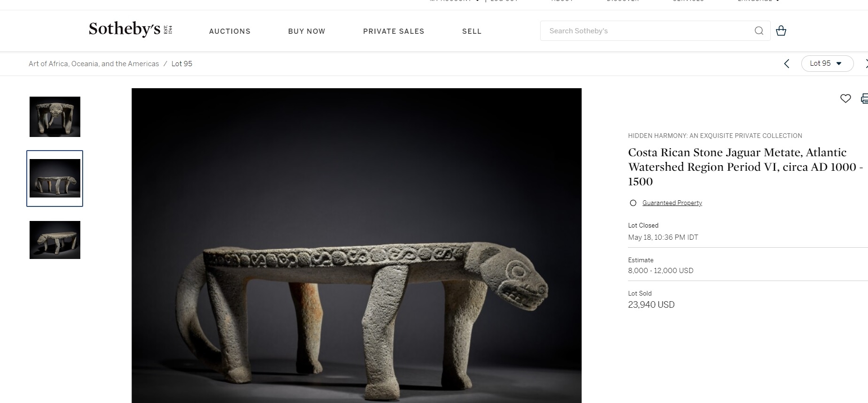Click the Guaranteed Property link
868x403 pixels.
pyautogui.click(x=672, y=203)
